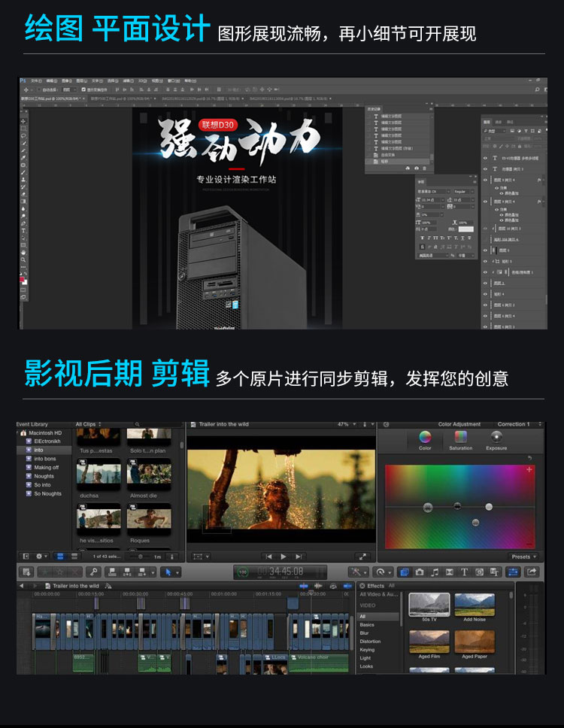Image resolution: width=564 pixels, height=728 pixels.
Task: Jump to next edit in viewer
Action: pyautogui.click(x=299, y=557)
